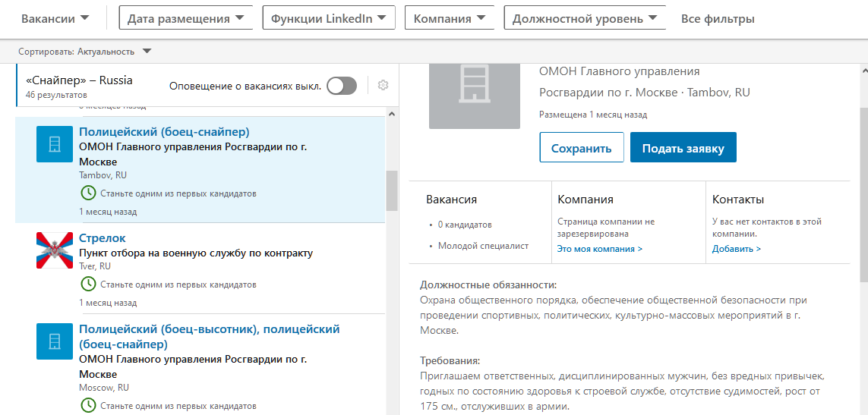Open the Полицейский (боец-снайпер) job title
The image size is (868, 415).
pos(164,132)
